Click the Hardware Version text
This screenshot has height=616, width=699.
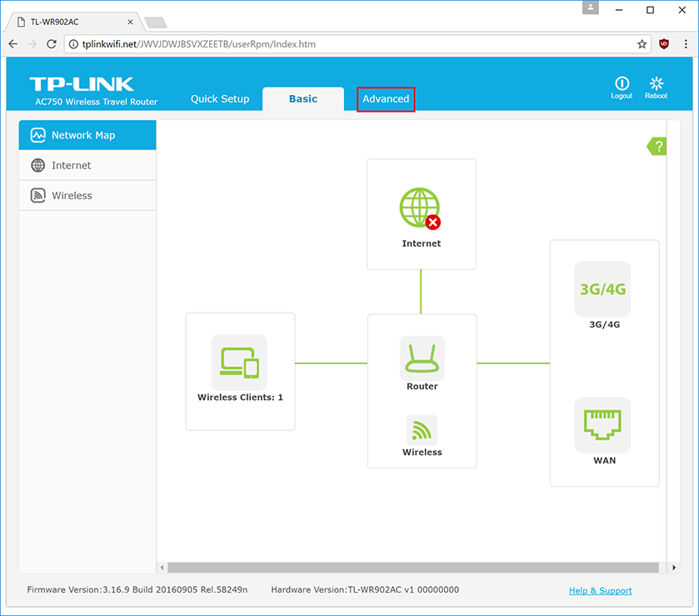[365, 589]
